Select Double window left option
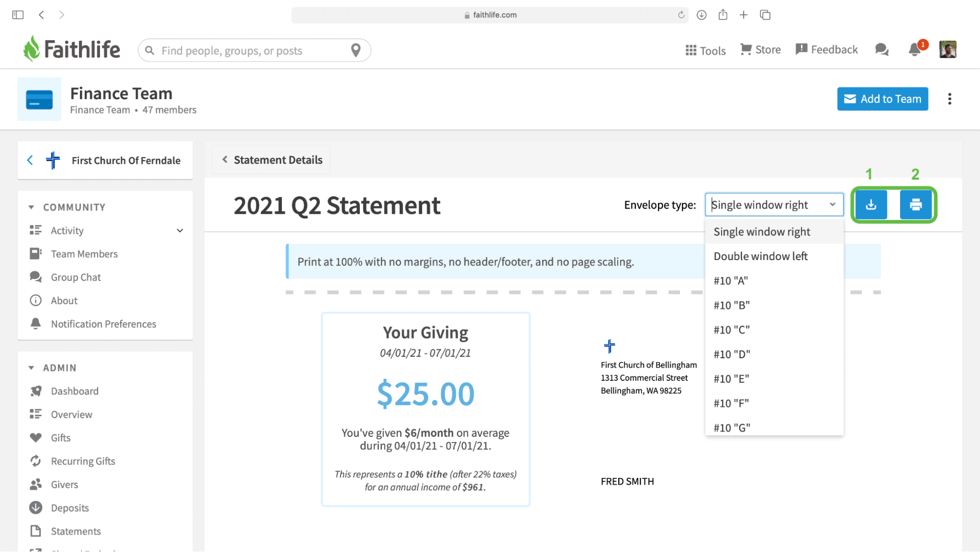The width and height of the screenshot is (980, 552). coord(760,256)
